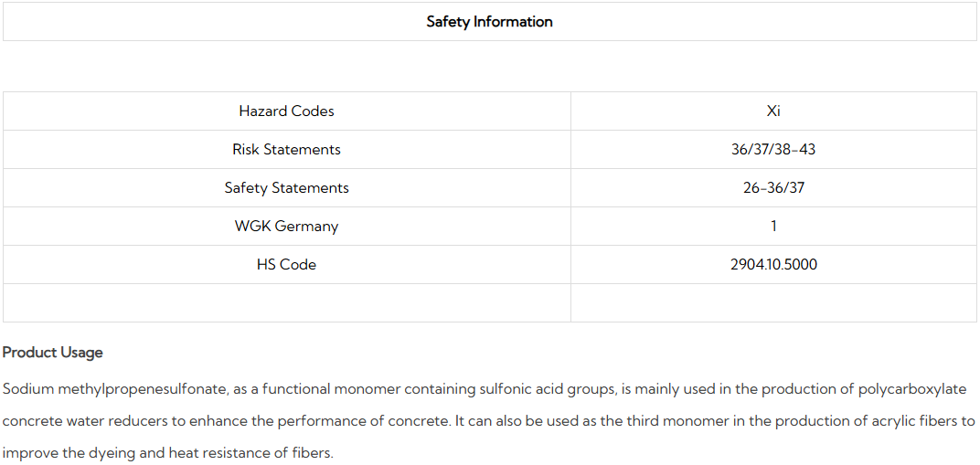Click the words Sodium methylpropenesulfonate in the paragraph
Image resolution: width=980 pixels, height=465 pixels.
114,389
